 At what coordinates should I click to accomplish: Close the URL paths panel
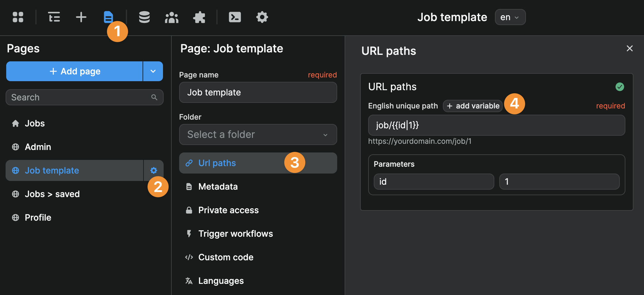(629, 48)
